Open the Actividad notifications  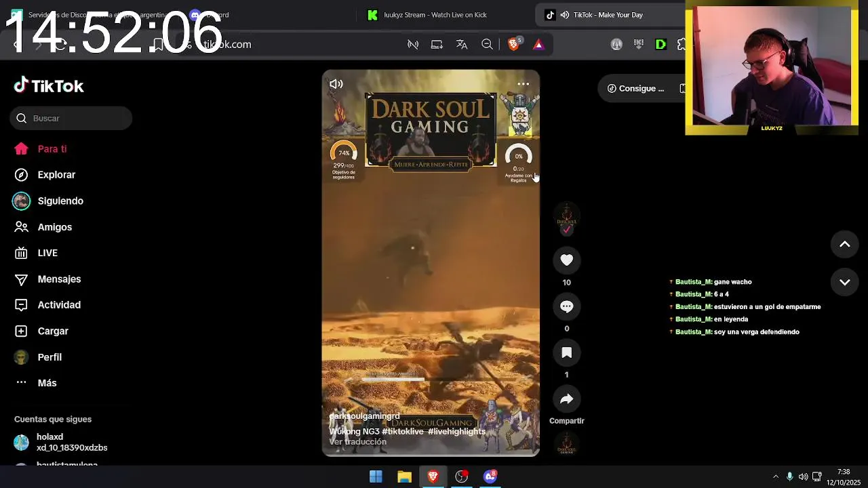[x=47, y=305]
